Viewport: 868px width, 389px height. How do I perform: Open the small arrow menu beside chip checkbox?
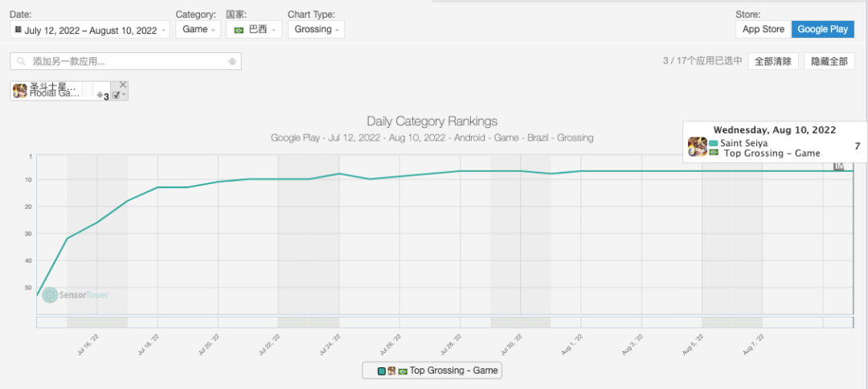tap(124, 95)
